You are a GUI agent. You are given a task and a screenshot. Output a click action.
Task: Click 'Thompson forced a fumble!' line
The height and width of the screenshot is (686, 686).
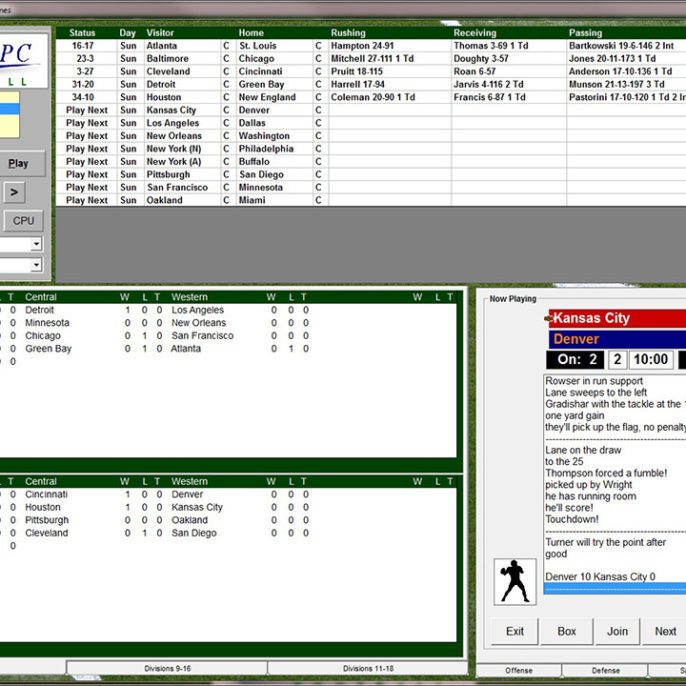(606, 473)
